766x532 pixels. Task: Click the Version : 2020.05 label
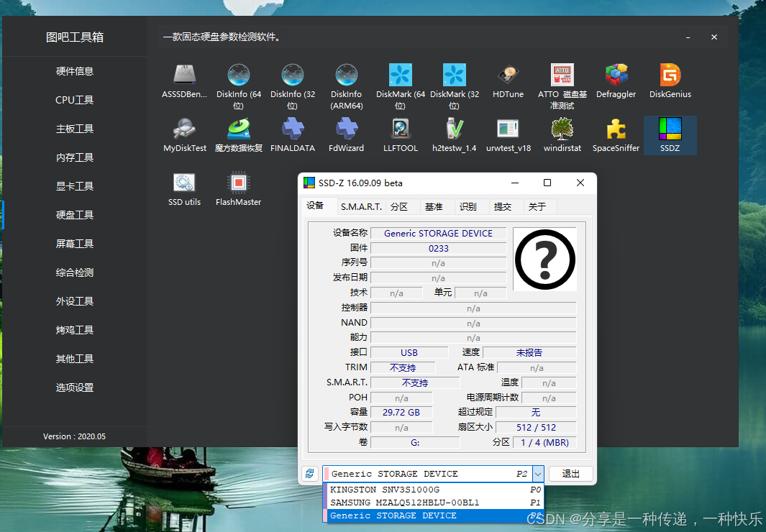tap(74, 436)
